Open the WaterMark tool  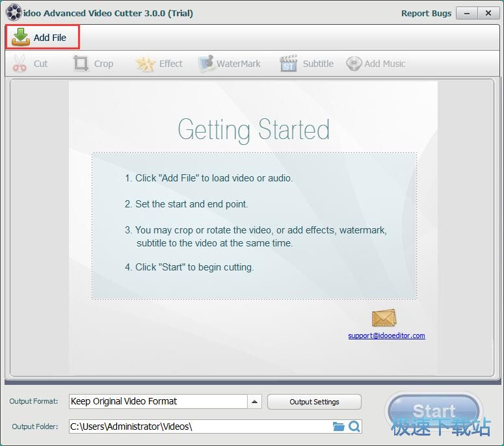(230, 64)
